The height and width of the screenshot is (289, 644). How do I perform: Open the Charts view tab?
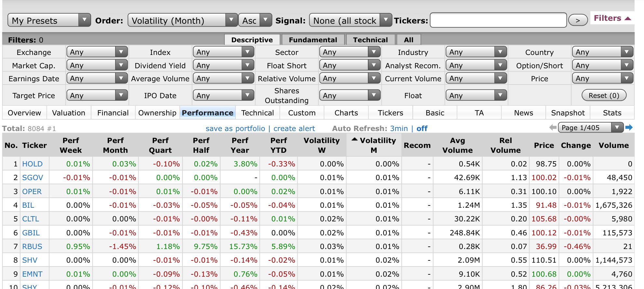[x=346, y=113]
